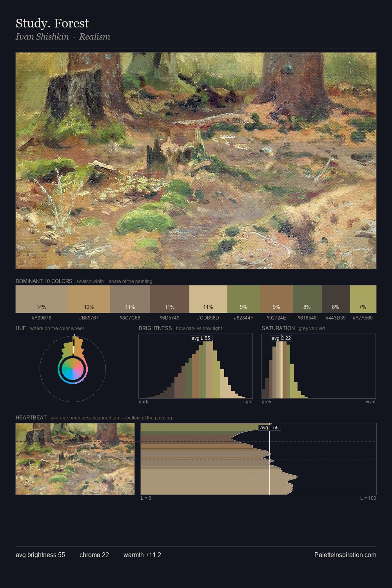The height and width of the screenshot is (588, 392).
Task: Choose the #443D39 darkest swatch
Action: click(336, 299)
